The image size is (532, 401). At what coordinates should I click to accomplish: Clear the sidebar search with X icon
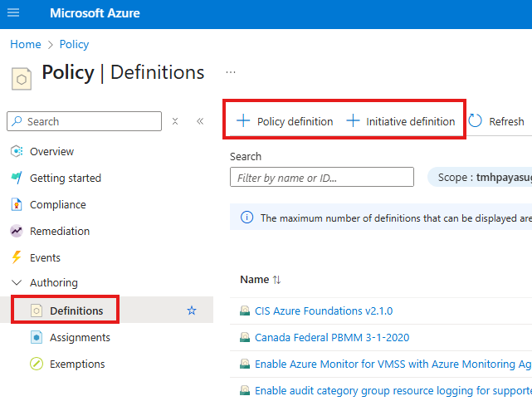tap(175, 121)
